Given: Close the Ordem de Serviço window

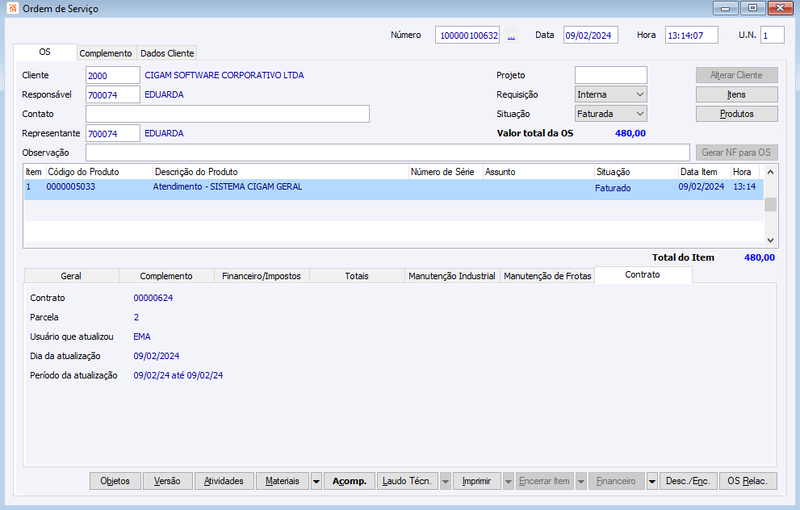Looking at the screenshot, I should pyautogui.click(x=780, y=8).
